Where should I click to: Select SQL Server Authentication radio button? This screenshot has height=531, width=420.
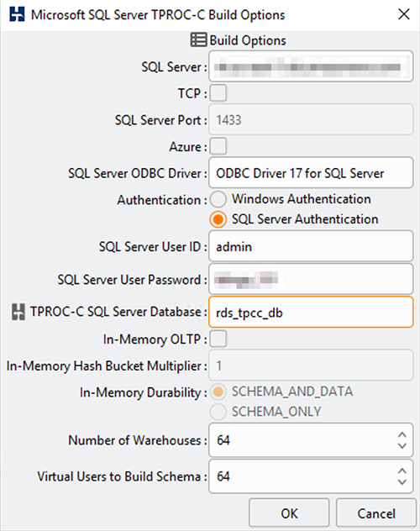tap(218, 219)
